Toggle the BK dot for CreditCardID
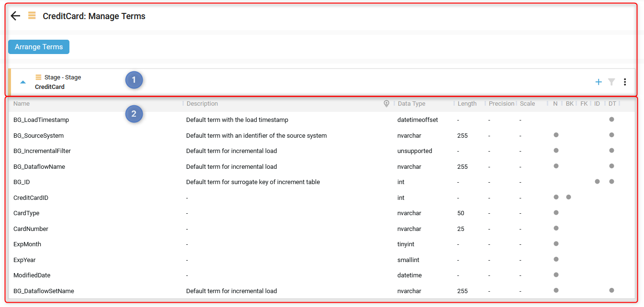This screenshot has height=307, width=644. [x=568, y=197]
